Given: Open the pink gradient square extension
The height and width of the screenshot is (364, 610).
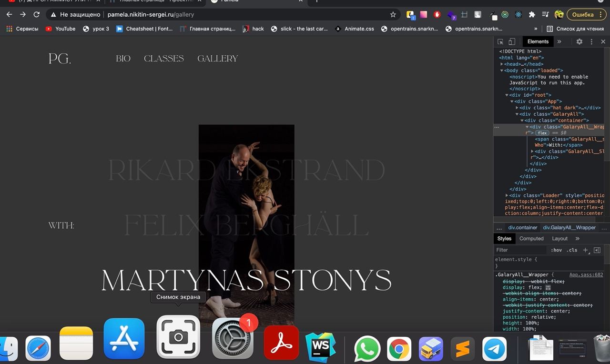Looking at the screenshot, I should point(423,15).
